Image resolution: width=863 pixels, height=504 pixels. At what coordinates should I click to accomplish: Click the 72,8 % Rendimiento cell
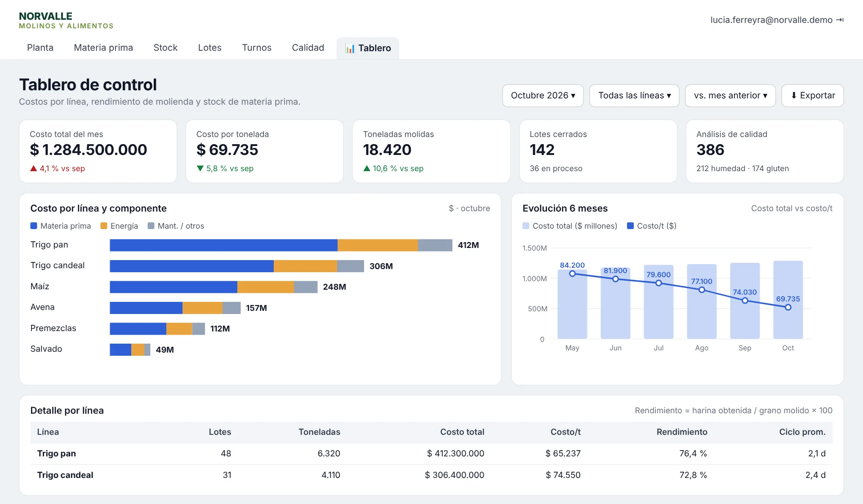coord(693,475)
